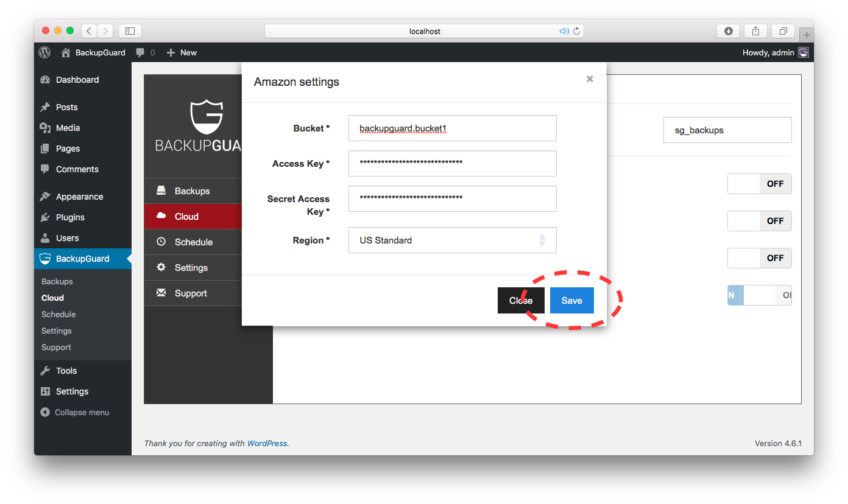This screenshot has width=848, height=504.
Task: Open the Howdy, admin account menu
Action: pyautogui.click(x=776, y=52)
